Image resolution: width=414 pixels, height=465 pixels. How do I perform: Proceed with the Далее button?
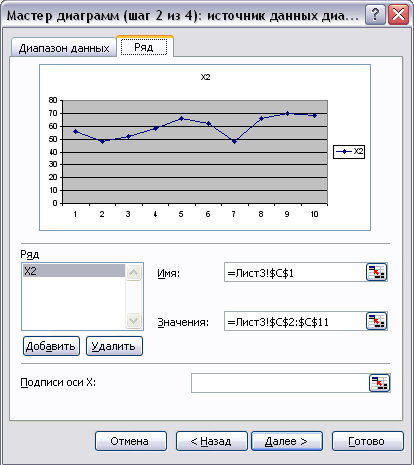coord(287,441)
